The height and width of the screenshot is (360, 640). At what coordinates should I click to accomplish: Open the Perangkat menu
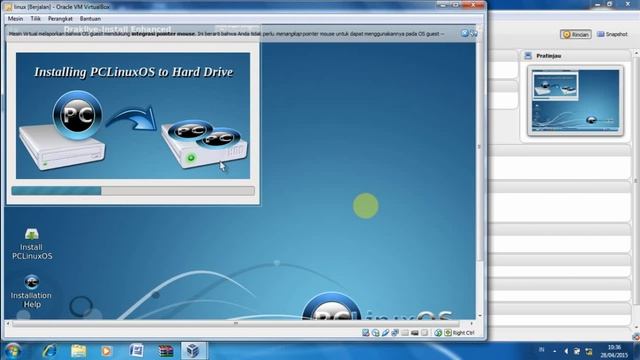click(60, 19)
